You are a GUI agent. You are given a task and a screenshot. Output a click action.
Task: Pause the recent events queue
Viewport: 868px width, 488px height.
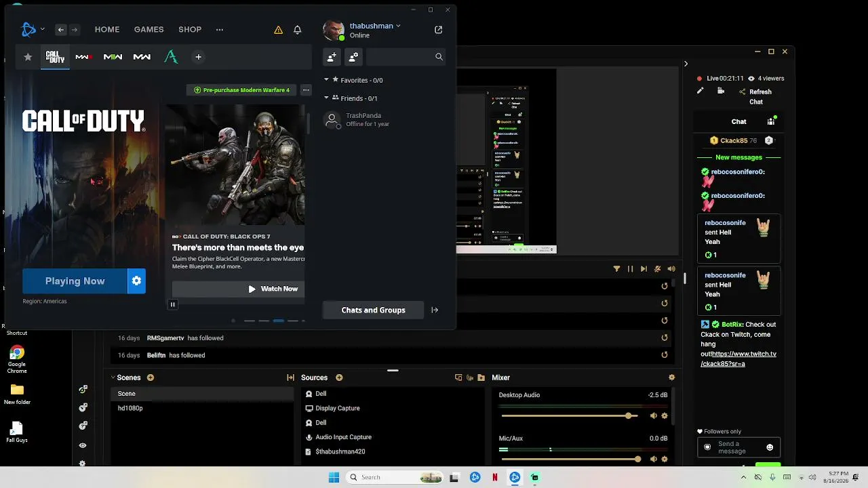pos(630,269)
